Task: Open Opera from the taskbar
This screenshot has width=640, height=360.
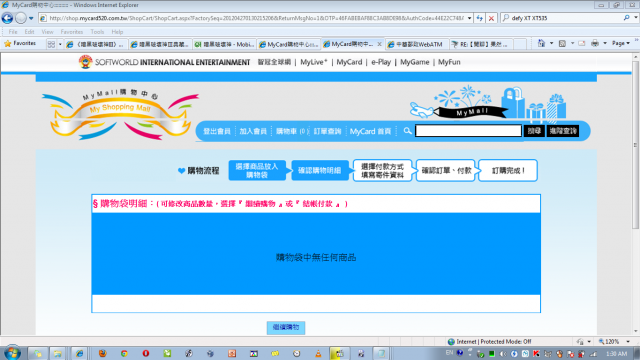Action: (x=146, y=353)
